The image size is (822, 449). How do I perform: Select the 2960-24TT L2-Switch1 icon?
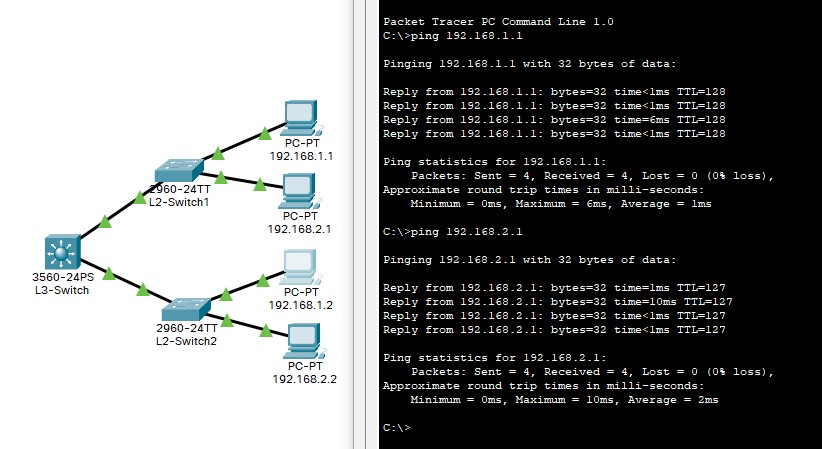179,170
